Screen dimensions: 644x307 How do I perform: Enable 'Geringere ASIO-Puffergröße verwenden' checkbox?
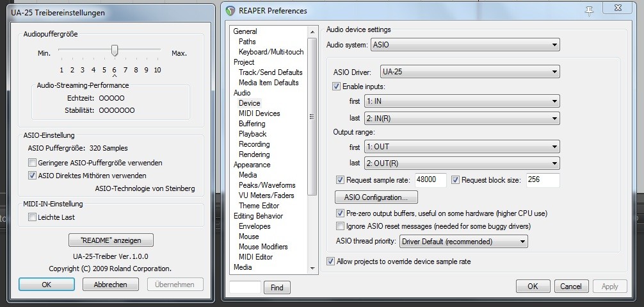pyautogui.click(x=32, y=162)
